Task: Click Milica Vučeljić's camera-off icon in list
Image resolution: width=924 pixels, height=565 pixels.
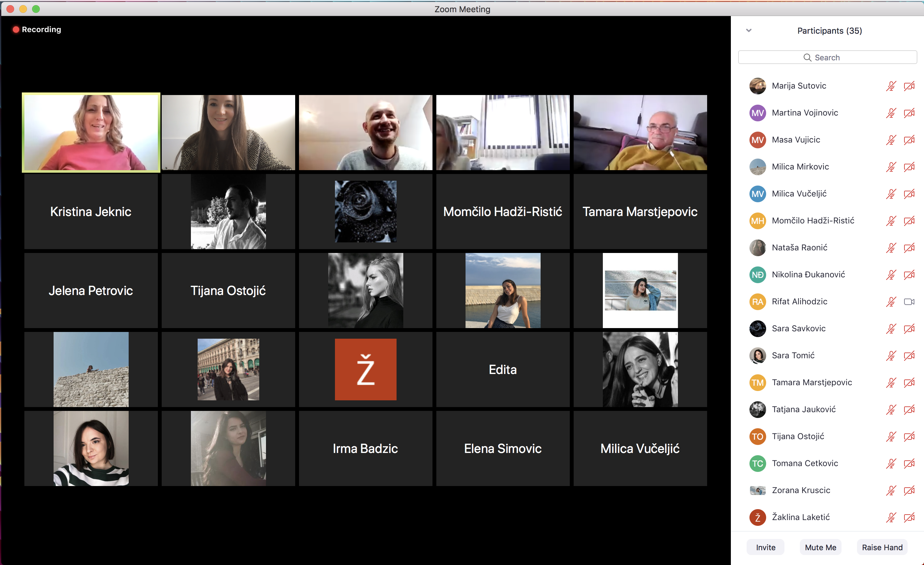Action: 909,194
